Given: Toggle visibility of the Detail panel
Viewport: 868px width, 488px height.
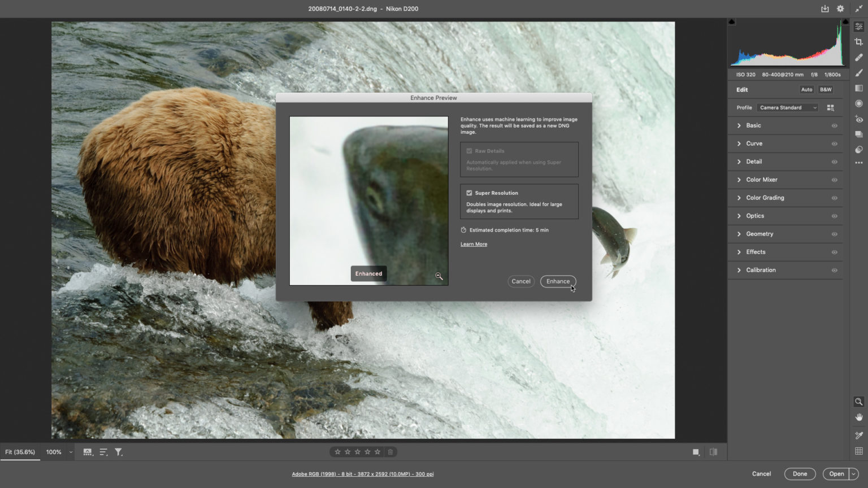Looking at the screenshot, I should coord(835,162).
